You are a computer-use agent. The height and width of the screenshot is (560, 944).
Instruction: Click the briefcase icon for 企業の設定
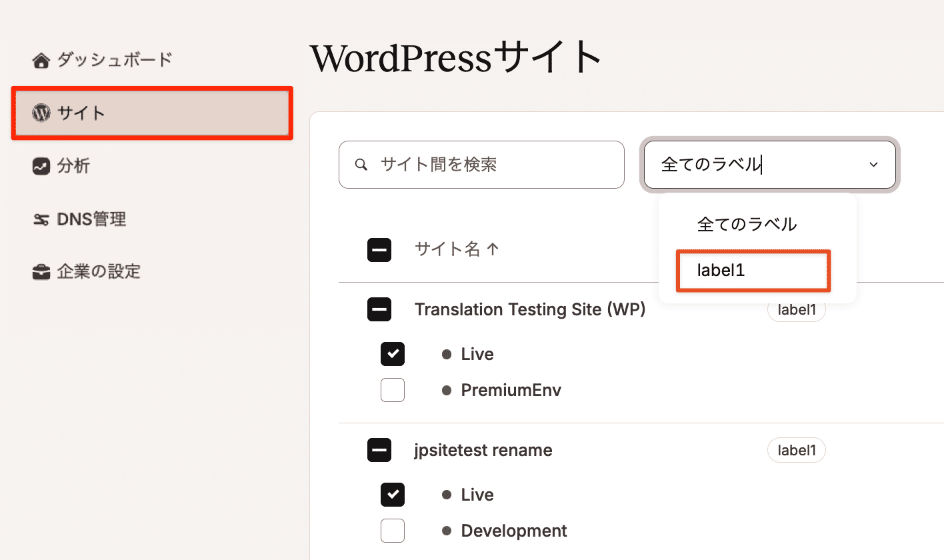[x=40, y=271]
